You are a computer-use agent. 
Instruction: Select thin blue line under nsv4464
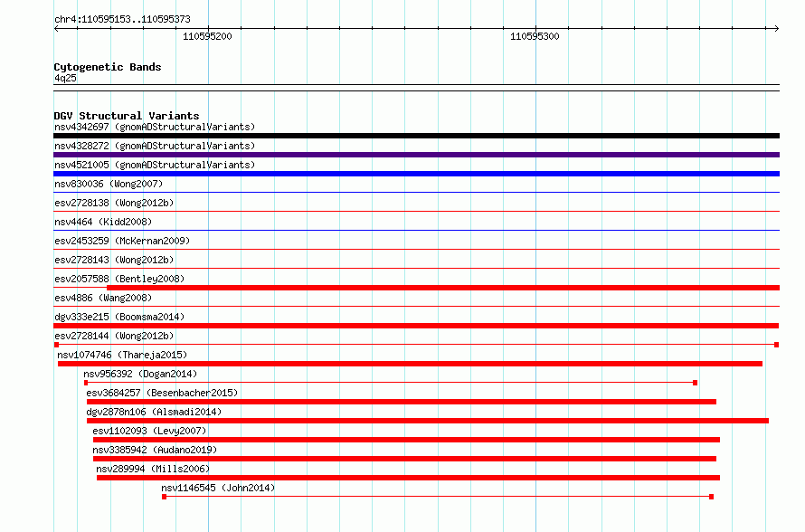(416, 231)
